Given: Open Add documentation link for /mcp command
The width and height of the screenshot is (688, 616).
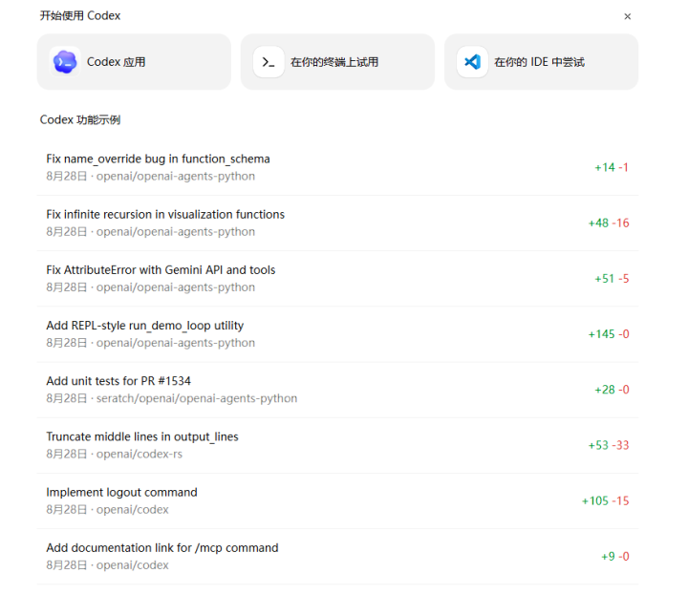Looking at the screenshot, I should [x=162, y=547].
